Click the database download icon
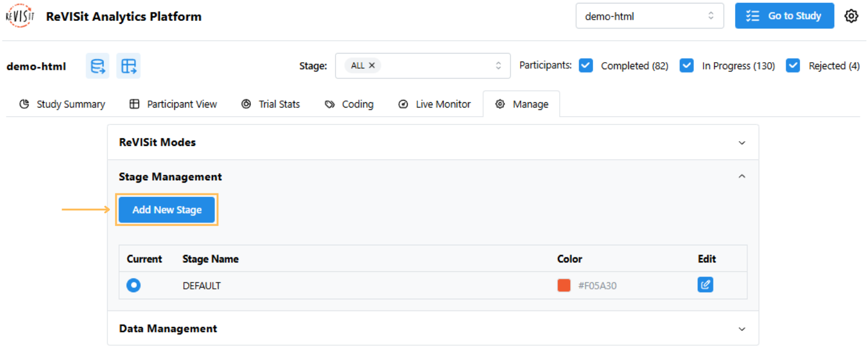 point(98,66)
